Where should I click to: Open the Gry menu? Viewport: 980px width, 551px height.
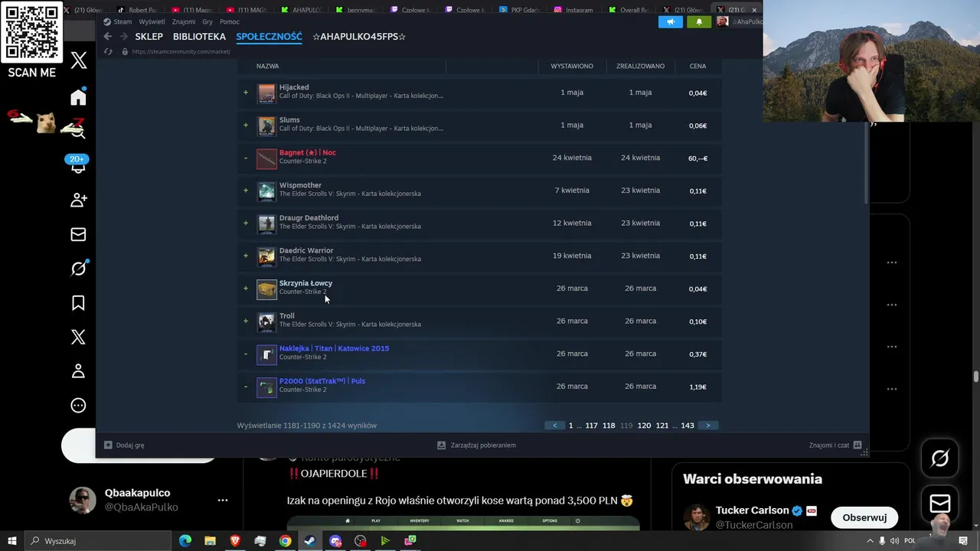pos(207,22)
